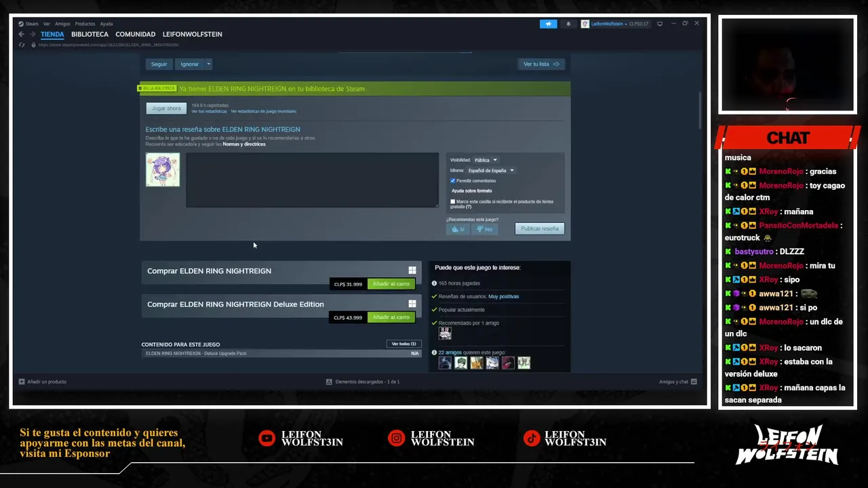868x488 pixels.
Task: Open the Idioma Español de España dropdown
Action: tap(491, 171)
